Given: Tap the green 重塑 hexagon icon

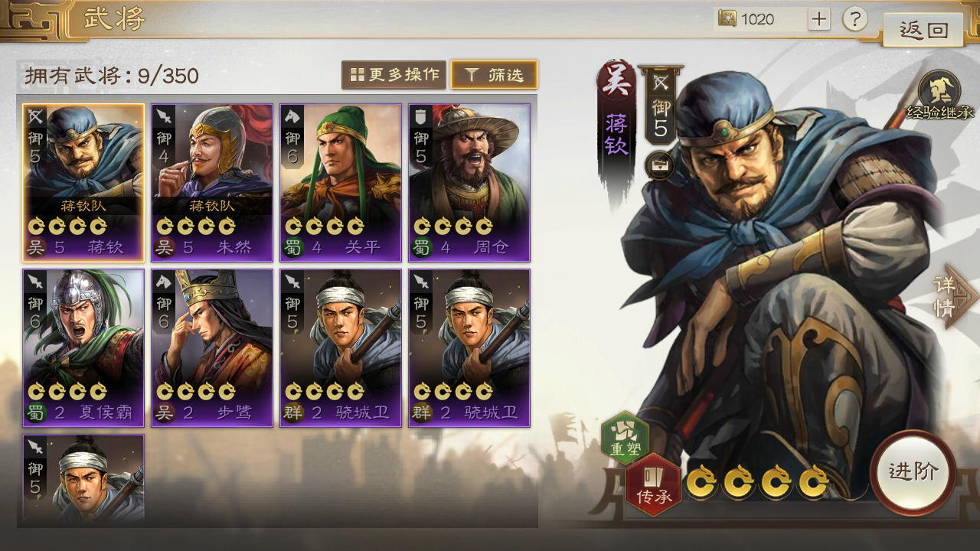Looking at the screenshot, I should (x=626, y=439).
